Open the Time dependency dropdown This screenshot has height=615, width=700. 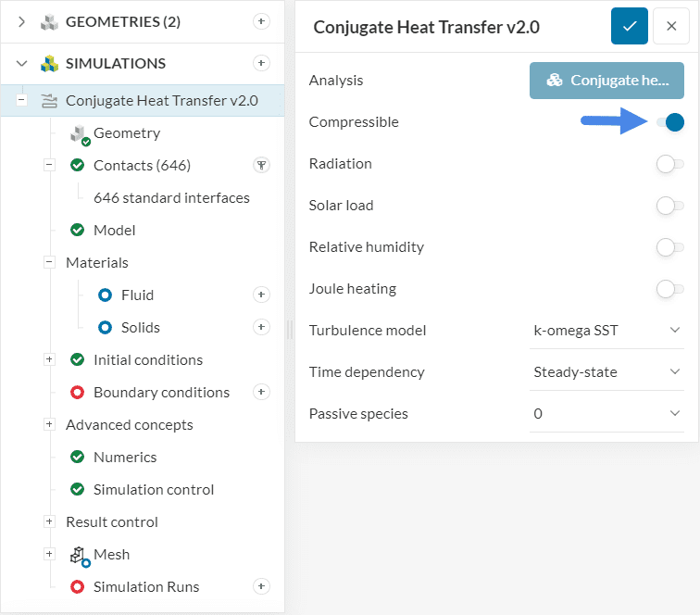[606, 372]
